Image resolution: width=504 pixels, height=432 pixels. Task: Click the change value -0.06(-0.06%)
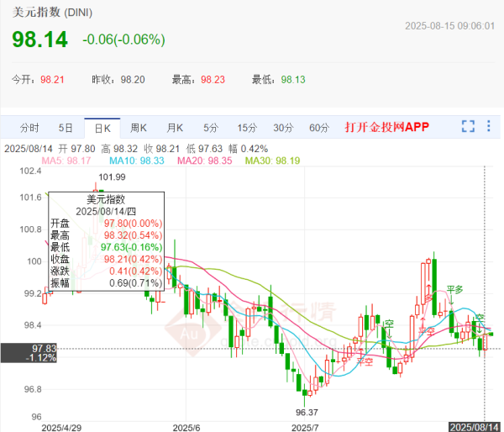click(x=123, y=40)
